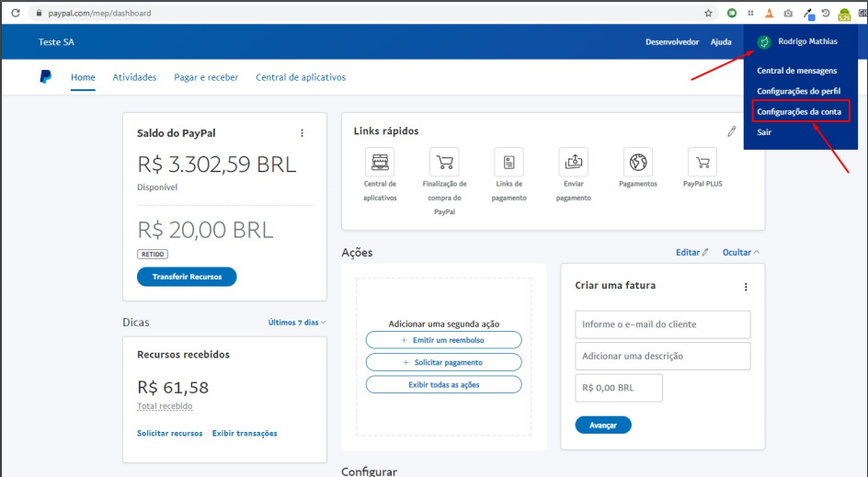The image size is (868, 477).
Task: Click the R$ 0,00 BRL amount field
Action: coord(618,388)
